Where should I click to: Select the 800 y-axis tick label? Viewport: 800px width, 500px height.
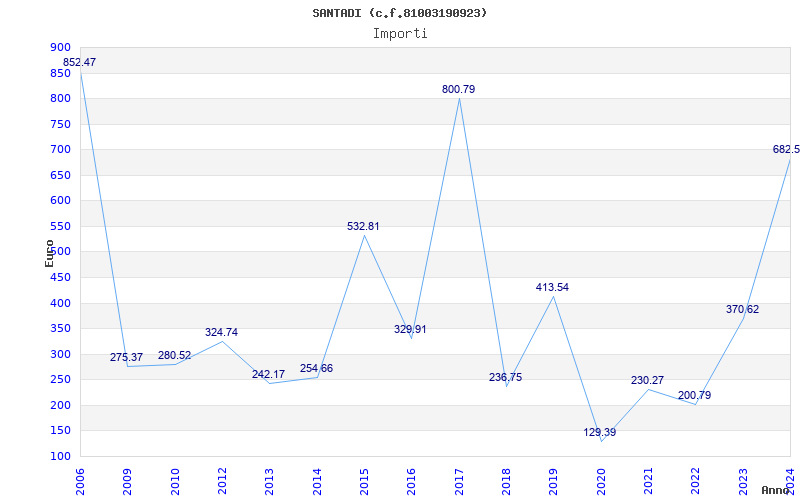point(60,98)
